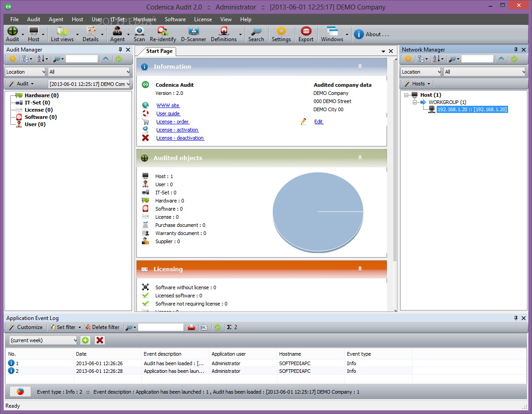
Task: Click the Re-identify toolbar icon
Action: [163, 34]
